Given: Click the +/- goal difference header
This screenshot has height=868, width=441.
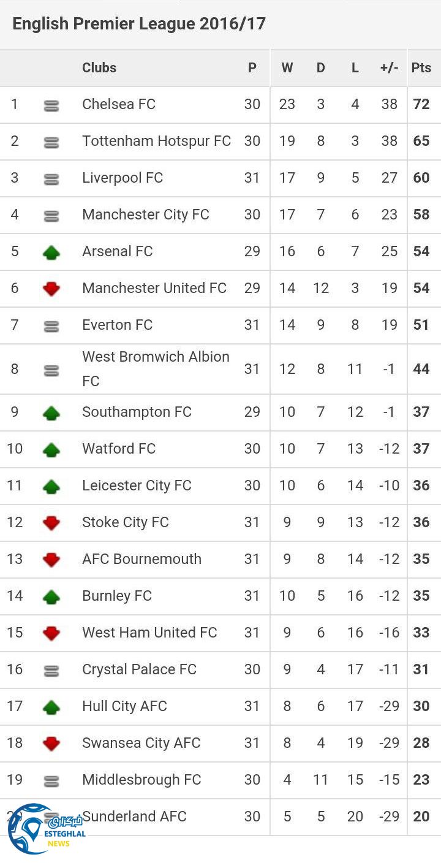Looking at the screenshot, I should [389, 68].
